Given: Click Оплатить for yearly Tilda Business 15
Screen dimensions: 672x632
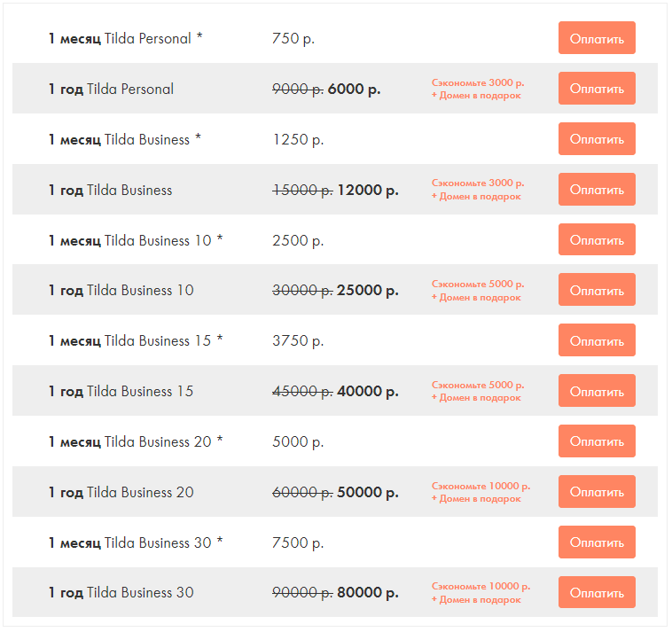Looking at the screenshot, I should tap(597, 391).
